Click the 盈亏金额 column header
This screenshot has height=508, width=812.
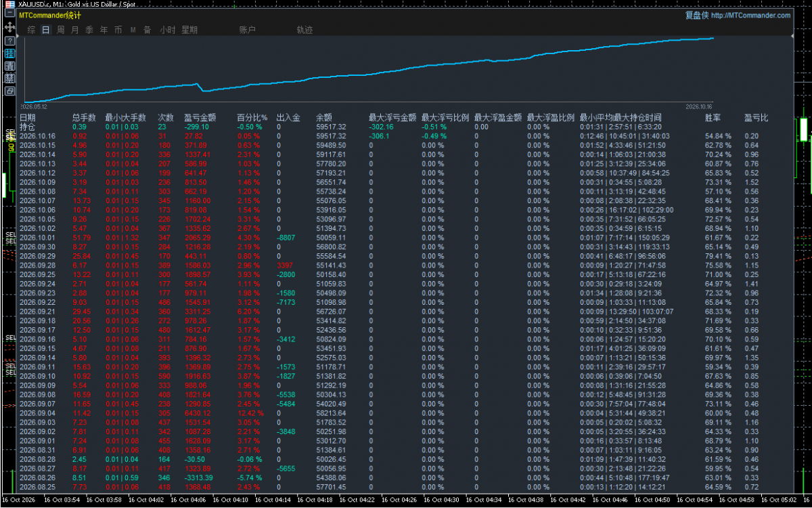[200, 118]
